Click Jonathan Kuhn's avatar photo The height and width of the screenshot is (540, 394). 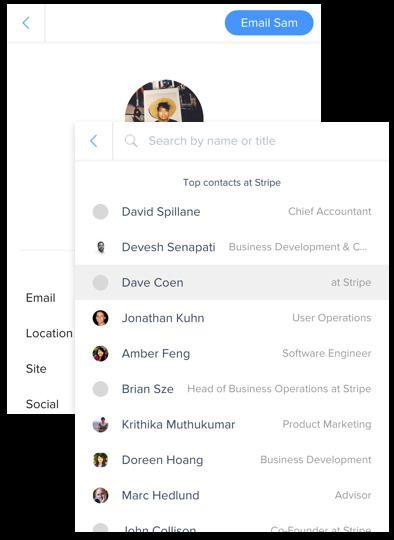click(101, 318)
